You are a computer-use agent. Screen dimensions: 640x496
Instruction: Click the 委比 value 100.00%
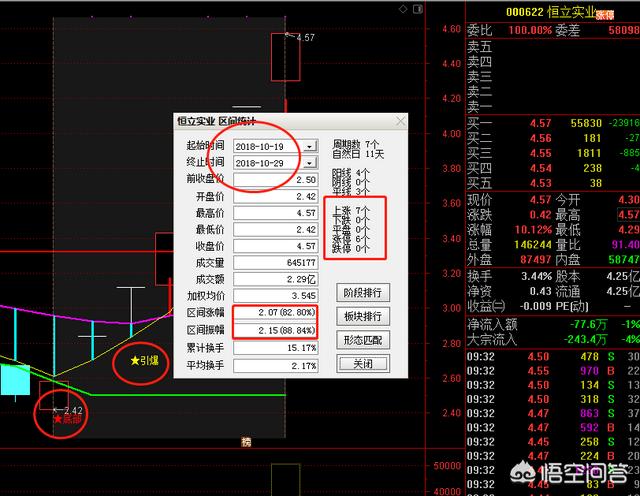pos(530,30)
